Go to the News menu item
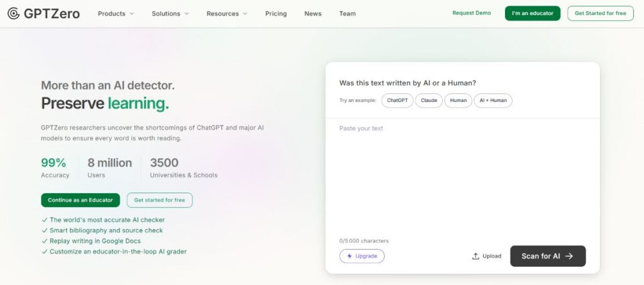Screen dimensions: 644x285 pos(313,14)
